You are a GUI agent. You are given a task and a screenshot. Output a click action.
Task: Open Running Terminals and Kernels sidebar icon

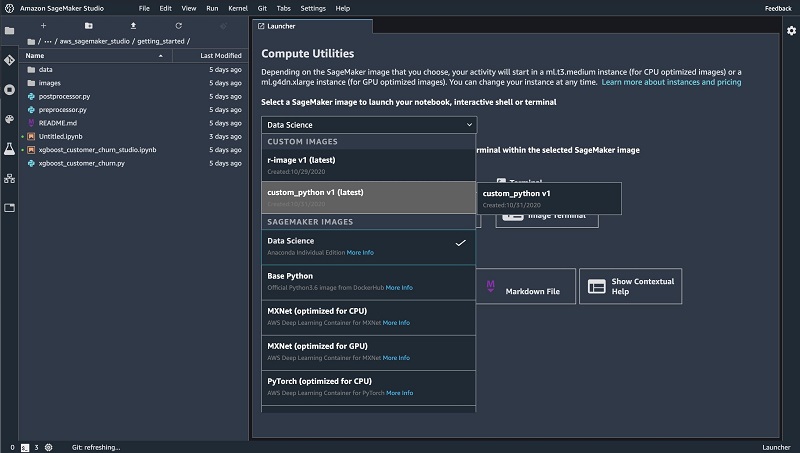click(9, 90)
